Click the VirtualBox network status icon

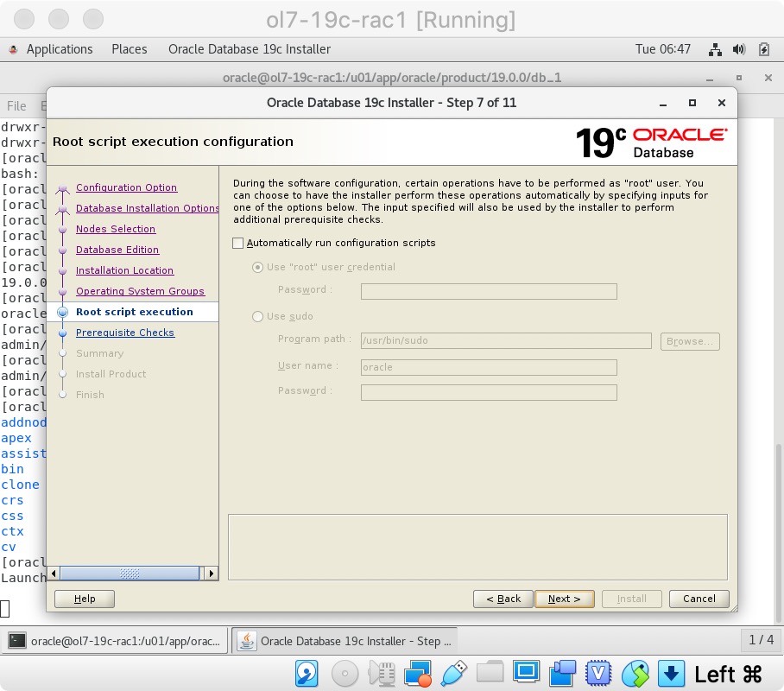point(418,674)
